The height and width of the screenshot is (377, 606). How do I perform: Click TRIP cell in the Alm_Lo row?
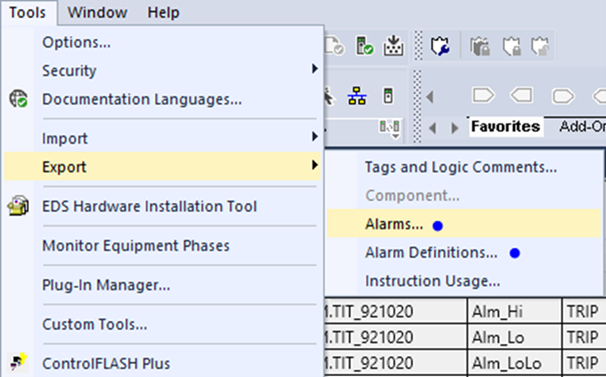click(584, 337)
